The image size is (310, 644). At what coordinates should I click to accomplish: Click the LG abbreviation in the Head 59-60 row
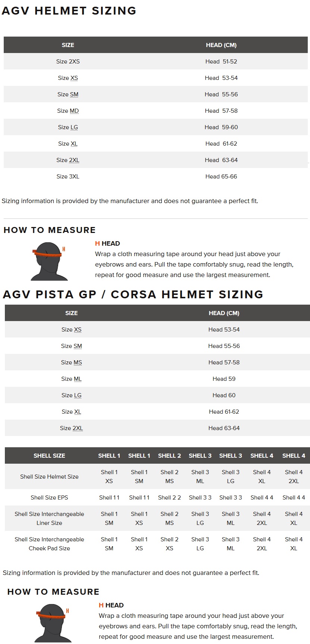(74, 127)
